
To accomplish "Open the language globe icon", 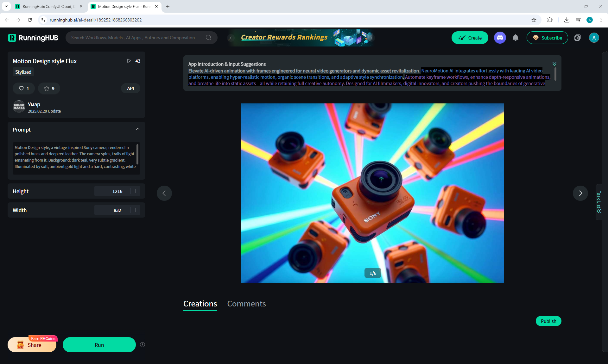I will click(577, 38).
